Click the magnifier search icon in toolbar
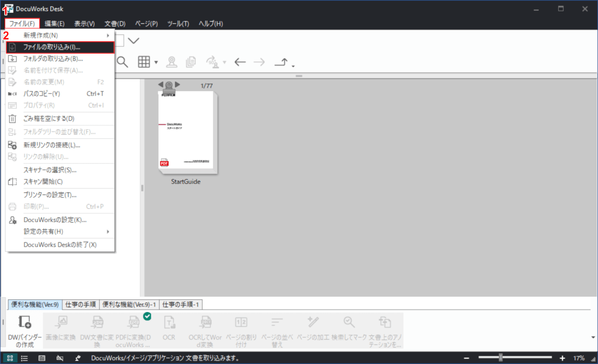 click(x=123, y=62)
